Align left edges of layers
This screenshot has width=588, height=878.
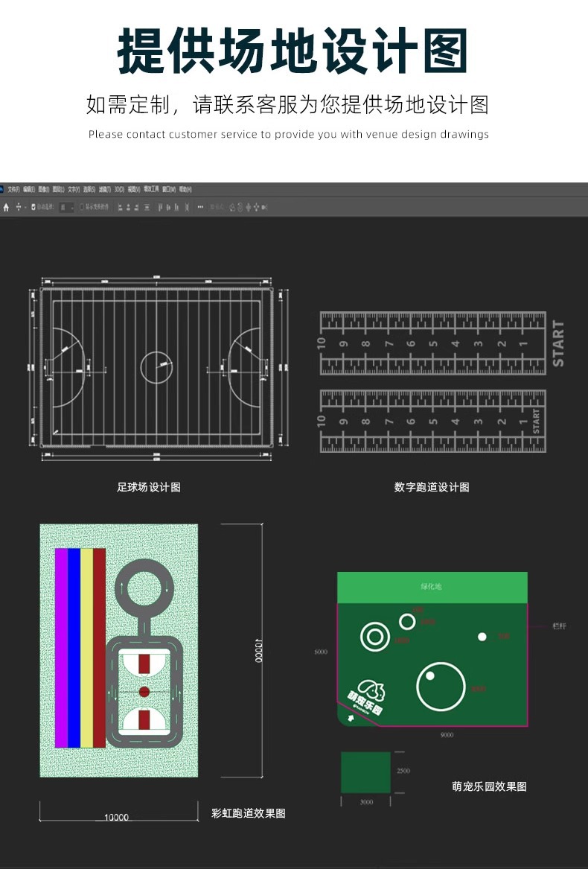click(x=121, y=207)
